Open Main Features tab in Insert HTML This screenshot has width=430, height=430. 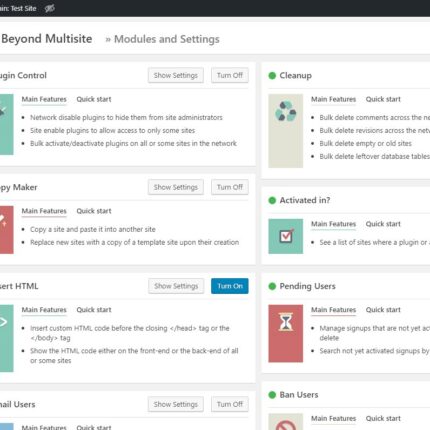(x=44, y=310)
